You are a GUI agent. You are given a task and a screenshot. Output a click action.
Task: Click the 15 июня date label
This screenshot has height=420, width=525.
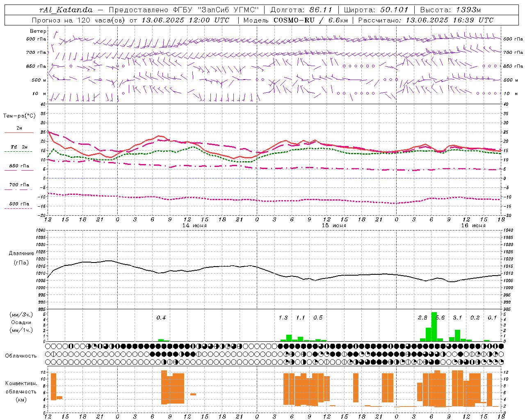coord(334,226)
